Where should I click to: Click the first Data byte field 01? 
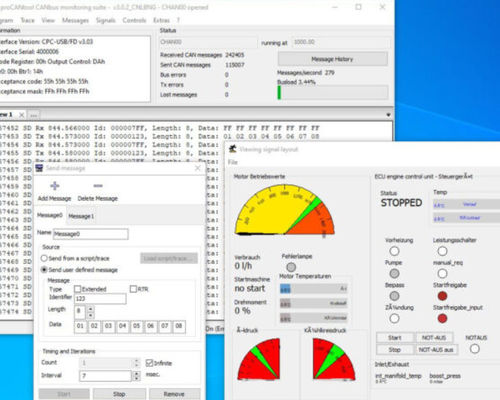pyautogui.click(x=80, y=326)
